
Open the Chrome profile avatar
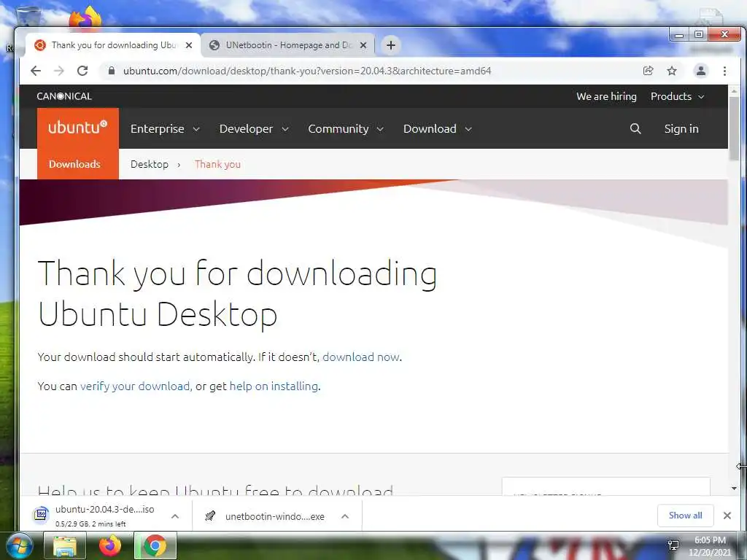pyautogui.click(x=701, y=71)
